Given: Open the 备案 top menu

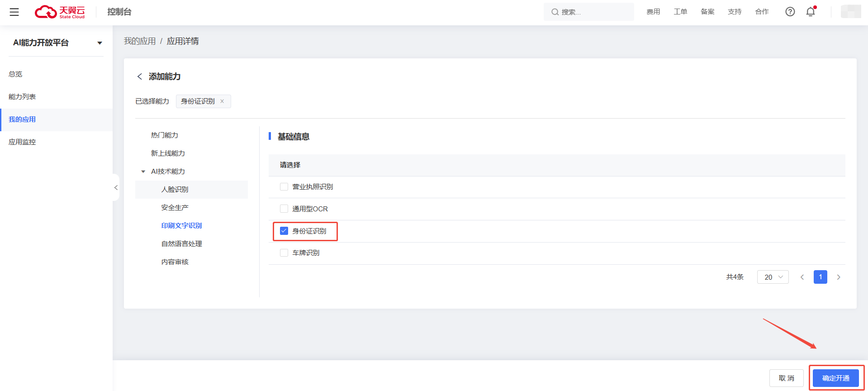Looking at the screenshot, I should (707, 12).
